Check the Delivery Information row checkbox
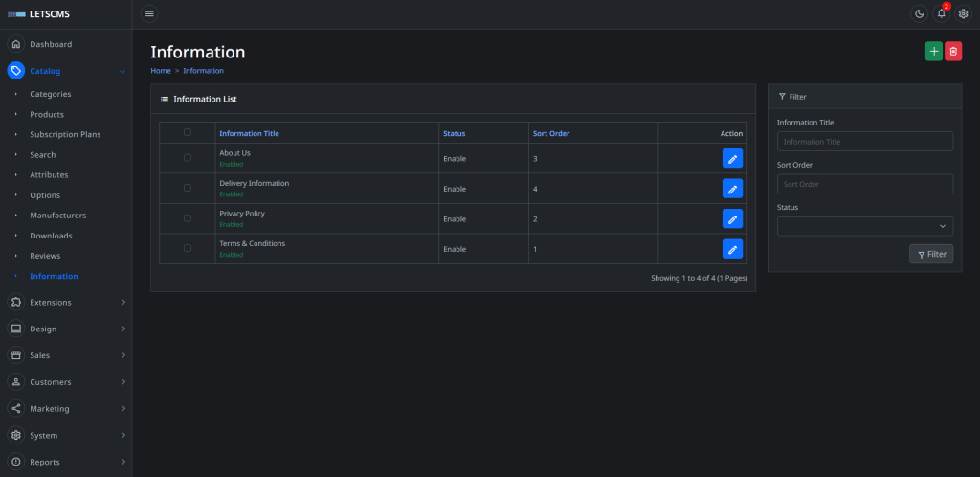The width and height of the screenshot is (980, 477). click(188, 188)
